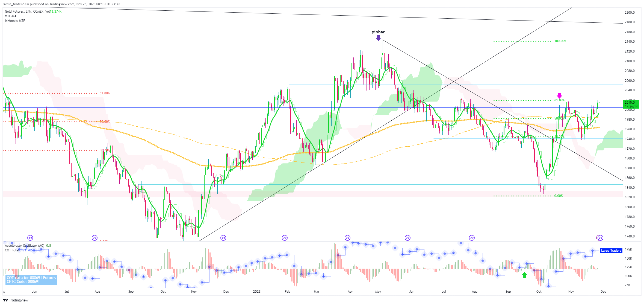Click the Gold Futures, 24h, COMEX legend title
This screenshot has height=305, width=644.
[x=24, y=11]
